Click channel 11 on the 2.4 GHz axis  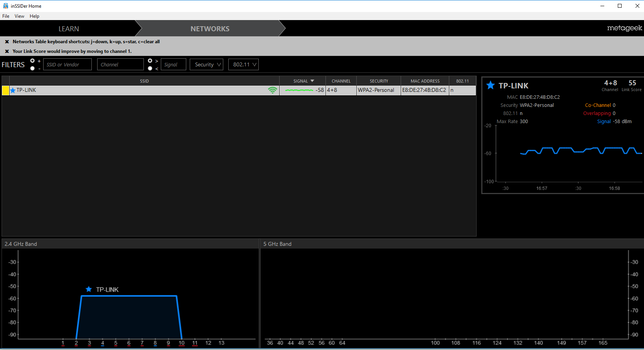coord(195,343)
